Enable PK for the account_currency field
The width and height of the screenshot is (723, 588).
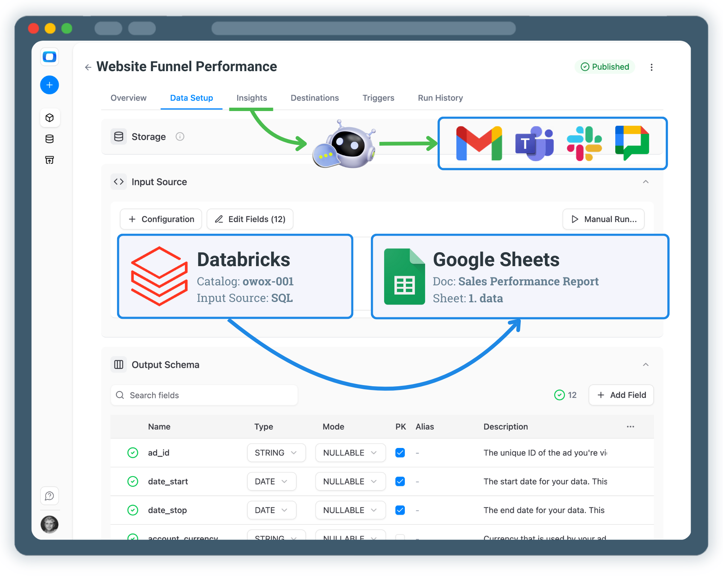(400, 538)
